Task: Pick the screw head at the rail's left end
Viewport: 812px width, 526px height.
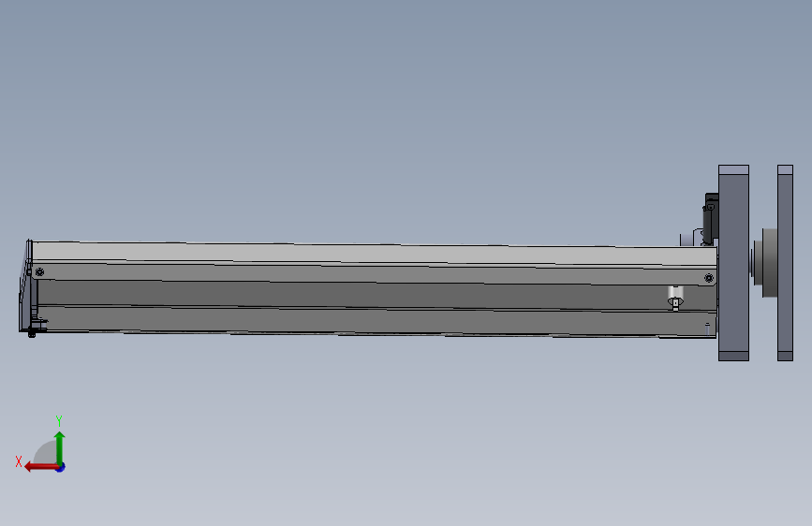Action: (39, 271)
